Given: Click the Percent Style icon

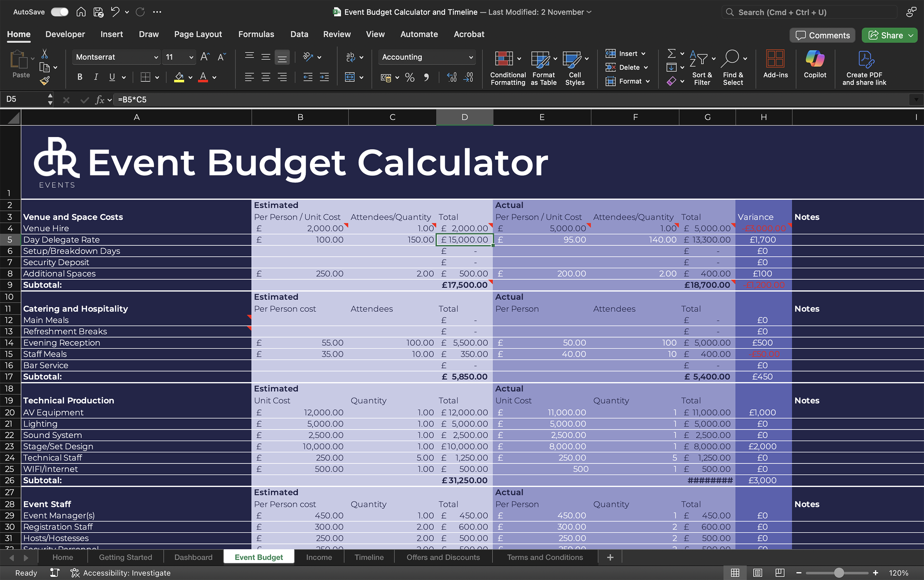Looking at the screenshot, I should tap(410, 78).
